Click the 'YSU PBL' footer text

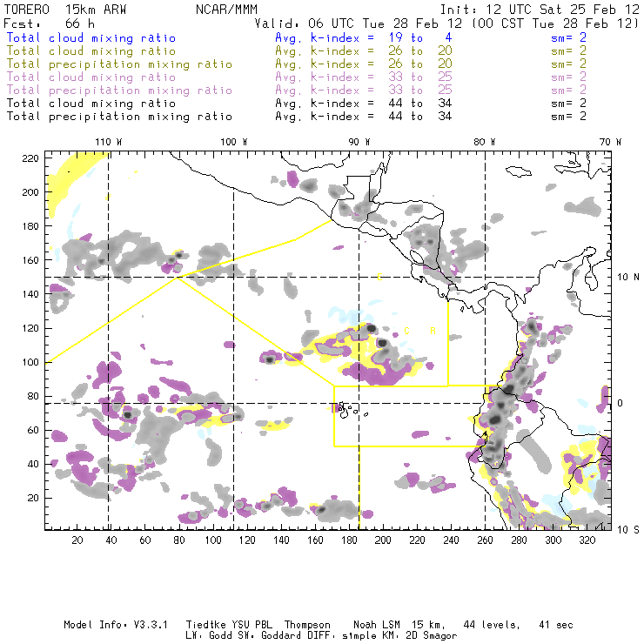tap(252, 625)
